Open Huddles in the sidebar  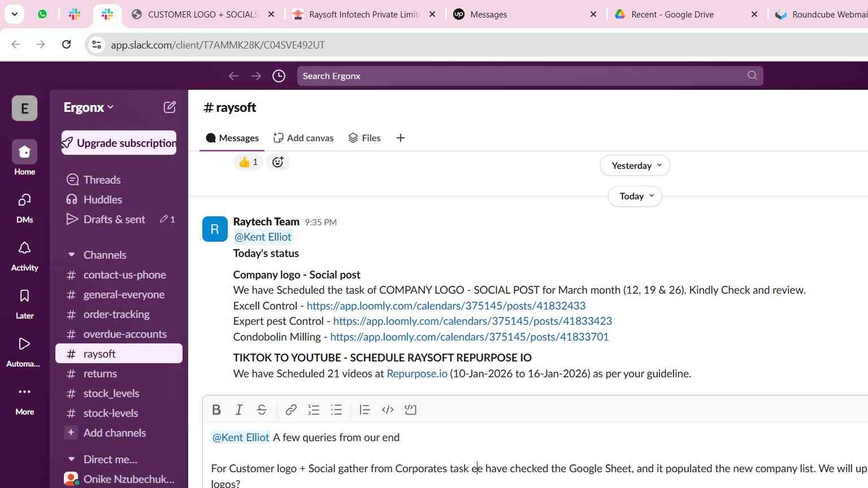click(x=119, y=199)
